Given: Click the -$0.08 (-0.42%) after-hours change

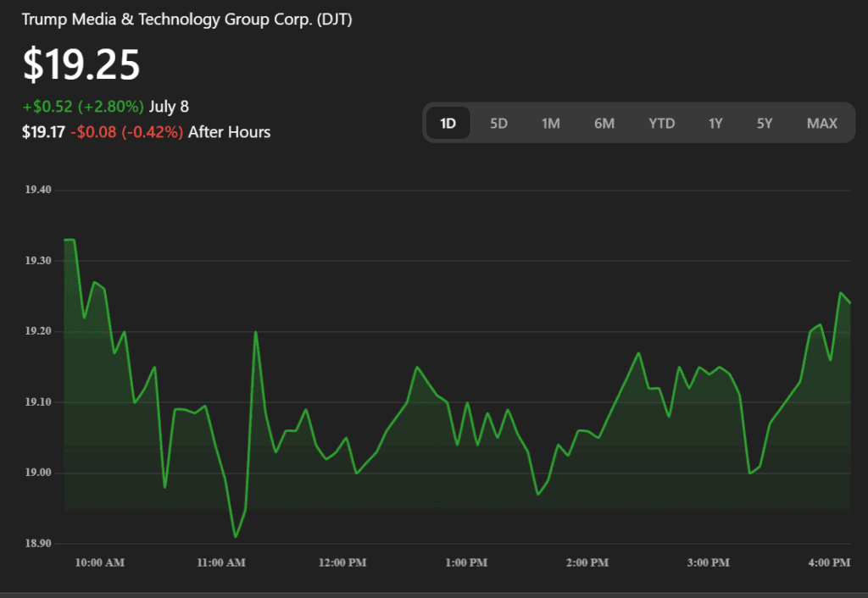Looking at the screenshot, I should tap(127, 132).
